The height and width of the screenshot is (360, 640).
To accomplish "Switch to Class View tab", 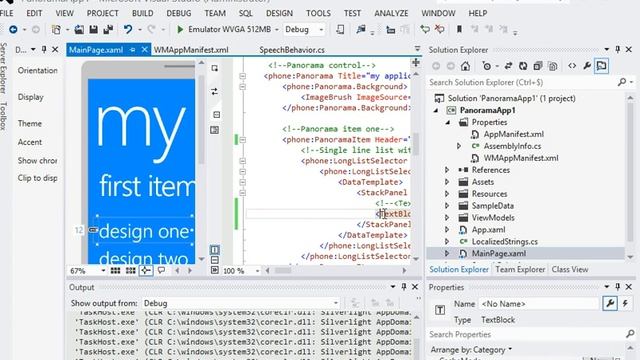I will (x=570, y=269).
